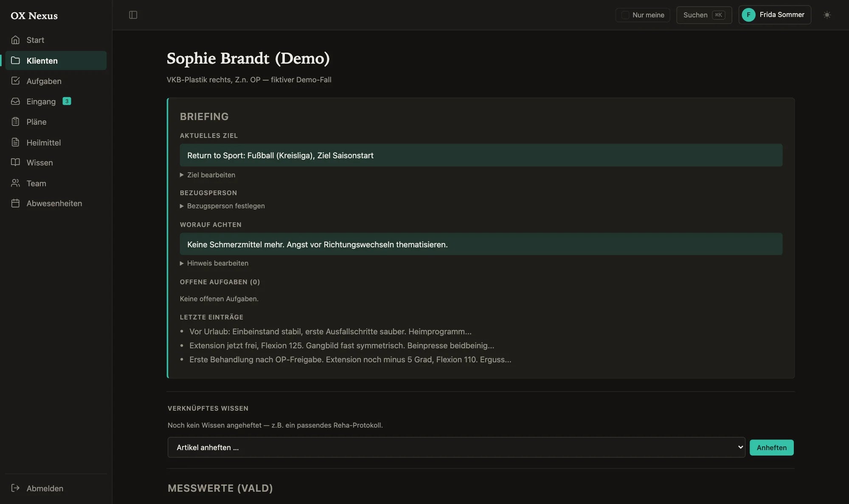Click the Anheften button

771,448
